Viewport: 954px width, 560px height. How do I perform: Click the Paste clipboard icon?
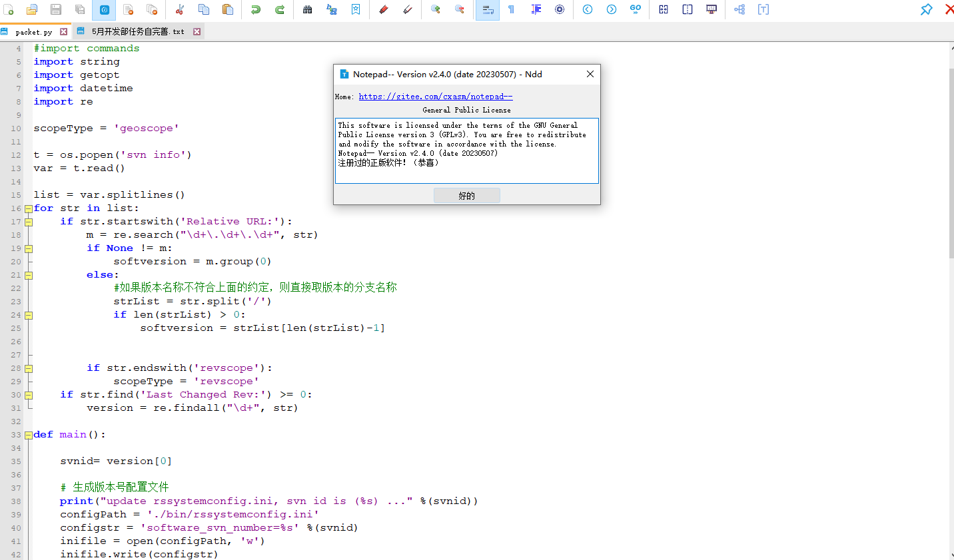point(228,9)
